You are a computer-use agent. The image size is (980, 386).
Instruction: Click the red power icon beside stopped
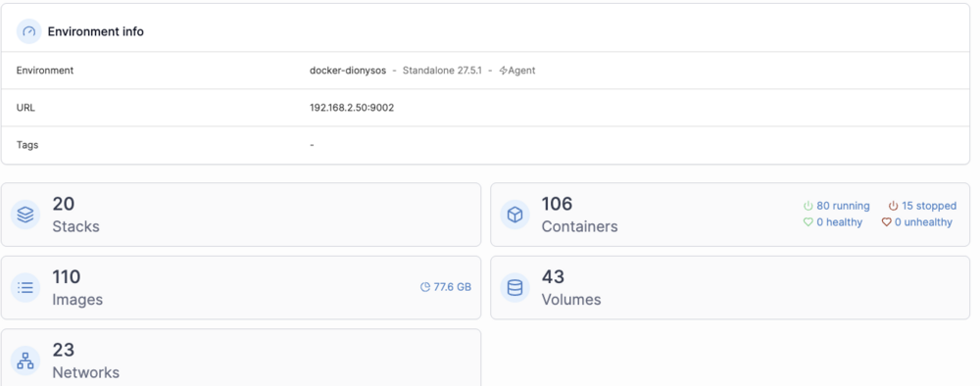893,206
